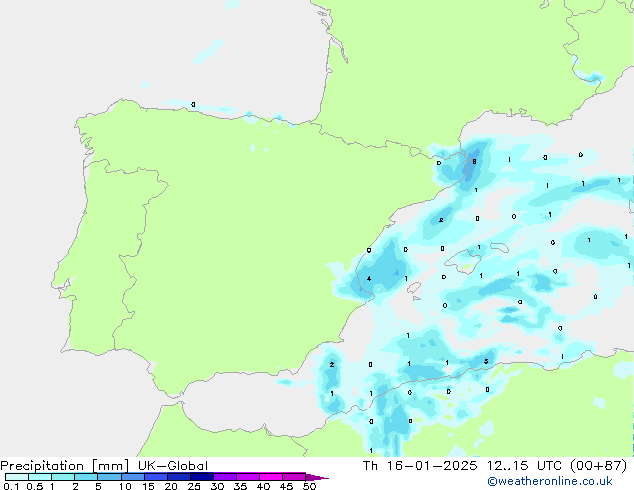Click the "25" legend scale label

194,486
